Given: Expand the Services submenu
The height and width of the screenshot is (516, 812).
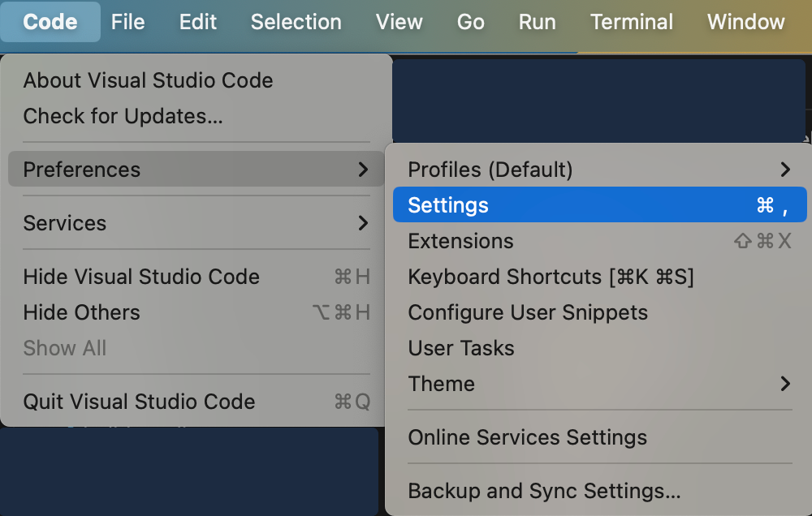Looking at the screenshot, I should click(x=197, y=223).
